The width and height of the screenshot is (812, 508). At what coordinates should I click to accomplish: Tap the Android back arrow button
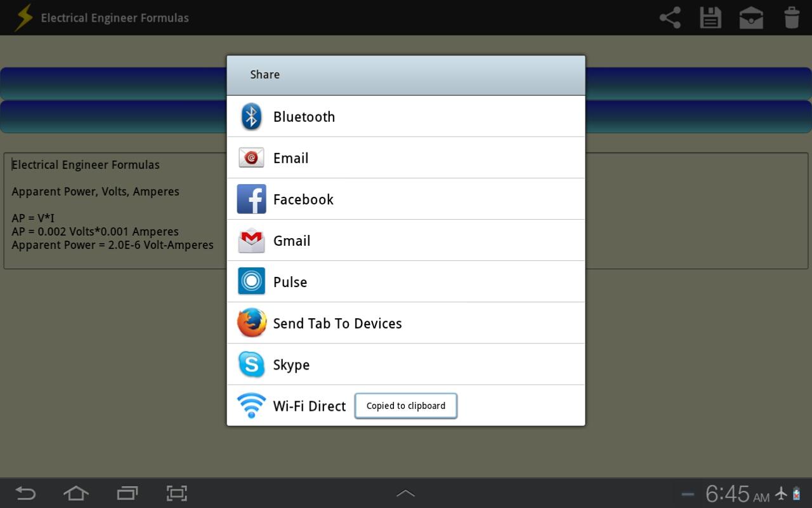25,493
